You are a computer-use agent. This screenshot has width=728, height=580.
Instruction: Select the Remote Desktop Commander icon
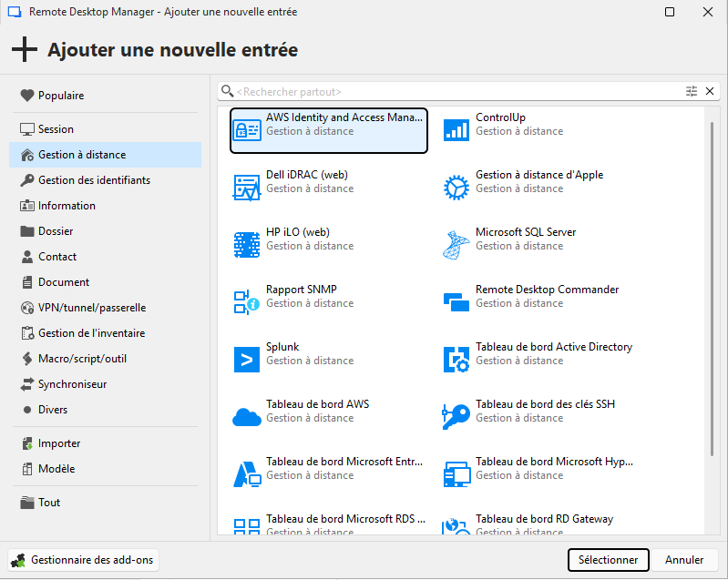click(x=456, y=302)
